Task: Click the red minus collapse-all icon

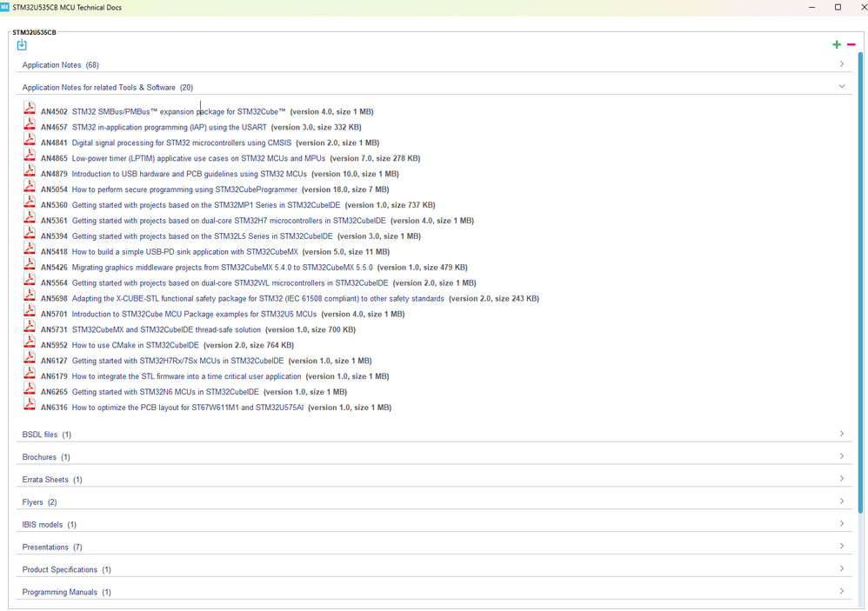Action: pos(851,44)
